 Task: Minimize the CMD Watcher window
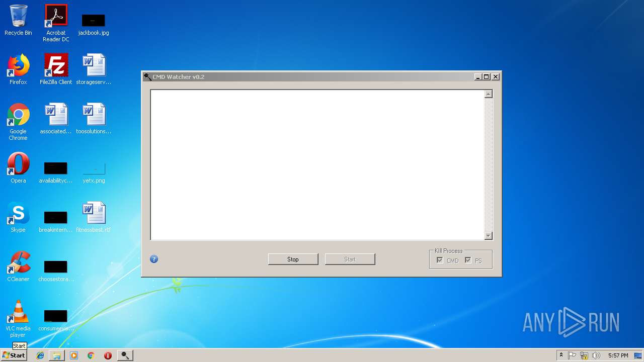click(478, 77)
